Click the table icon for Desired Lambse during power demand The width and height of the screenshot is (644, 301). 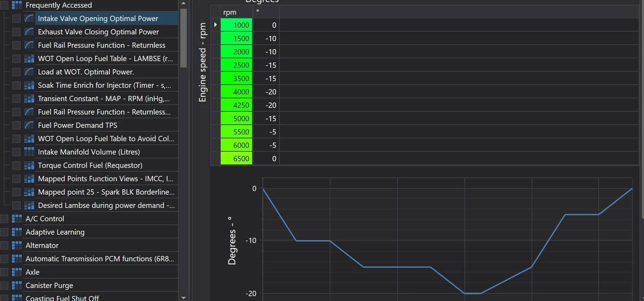(x=29, y=205)
